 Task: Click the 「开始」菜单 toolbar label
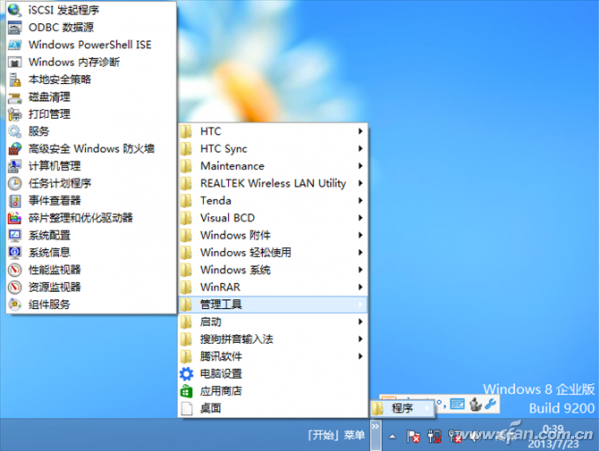[336, 435]
